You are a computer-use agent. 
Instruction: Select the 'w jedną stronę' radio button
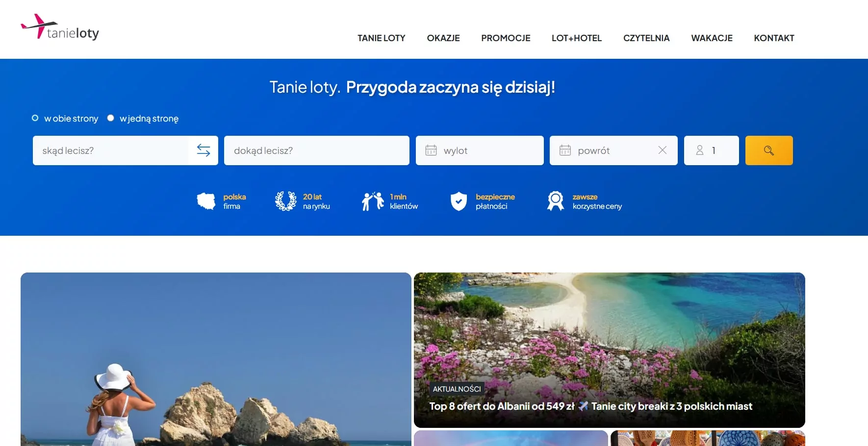(111, 118)
